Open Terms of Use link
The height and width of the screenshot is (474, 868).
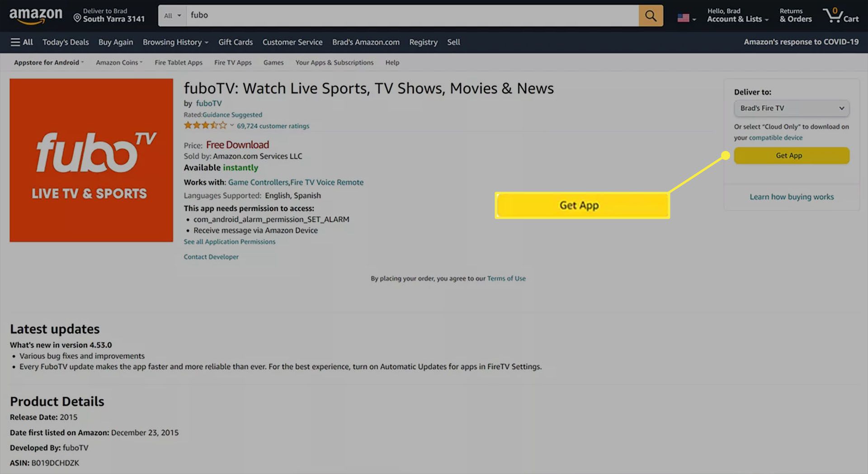506,278
